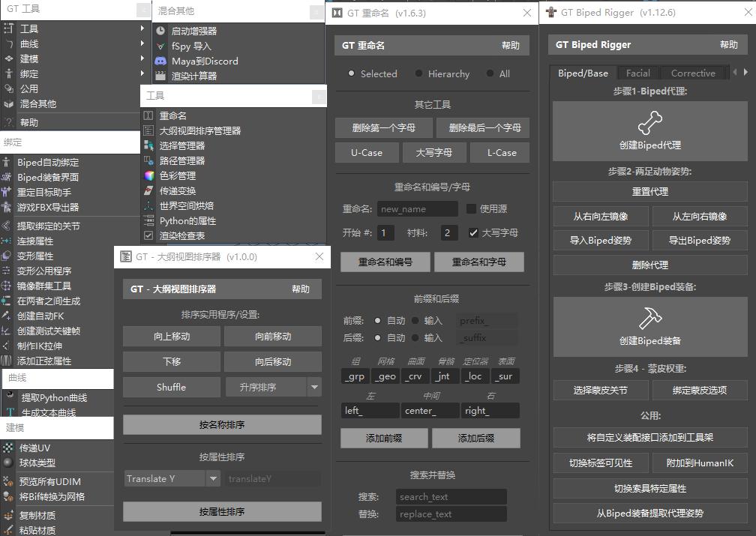This screenshot has width=756, height=536.
Task: Click the 渲染计算器 clapperboard icon
Action: [x=160, y=76]
